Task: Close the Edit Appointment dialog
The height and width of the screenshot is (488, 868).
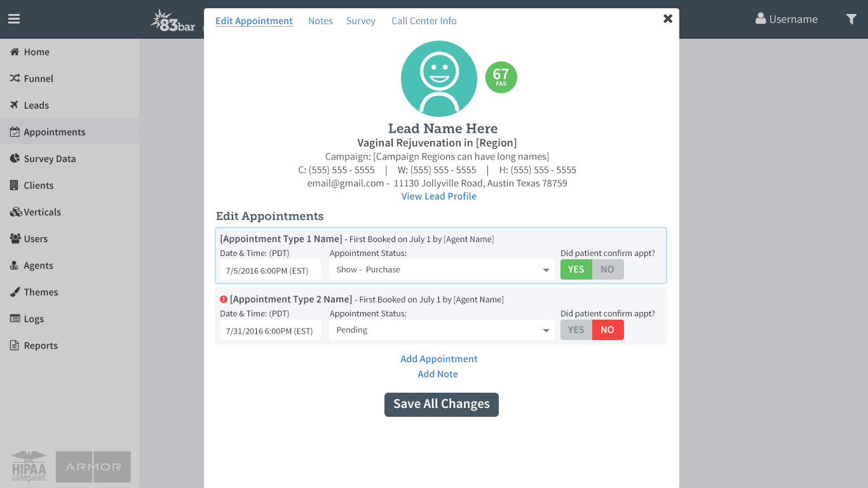Action: point(668,18)
